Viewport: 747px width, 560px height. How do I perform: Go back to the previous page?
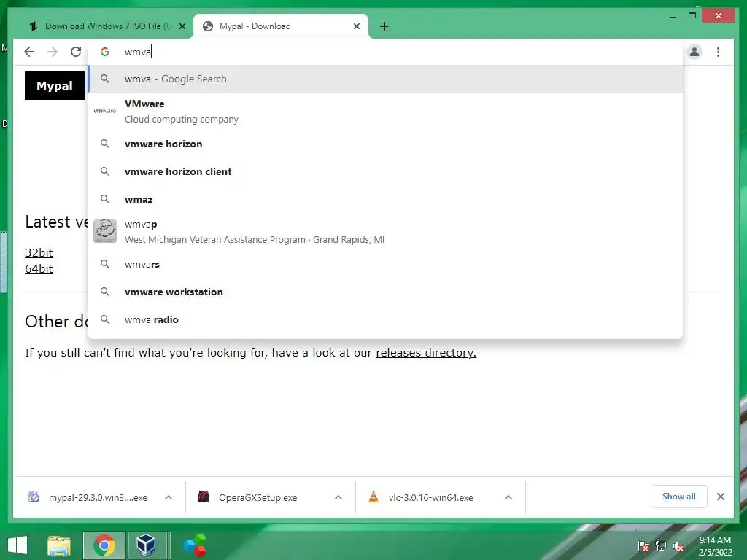[x=29, y=52]
